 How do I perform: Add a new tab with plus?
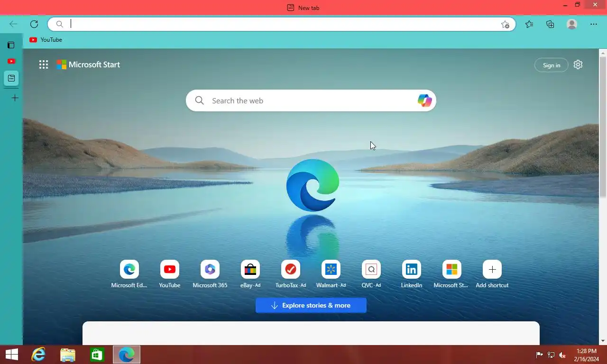pos(15,98)
